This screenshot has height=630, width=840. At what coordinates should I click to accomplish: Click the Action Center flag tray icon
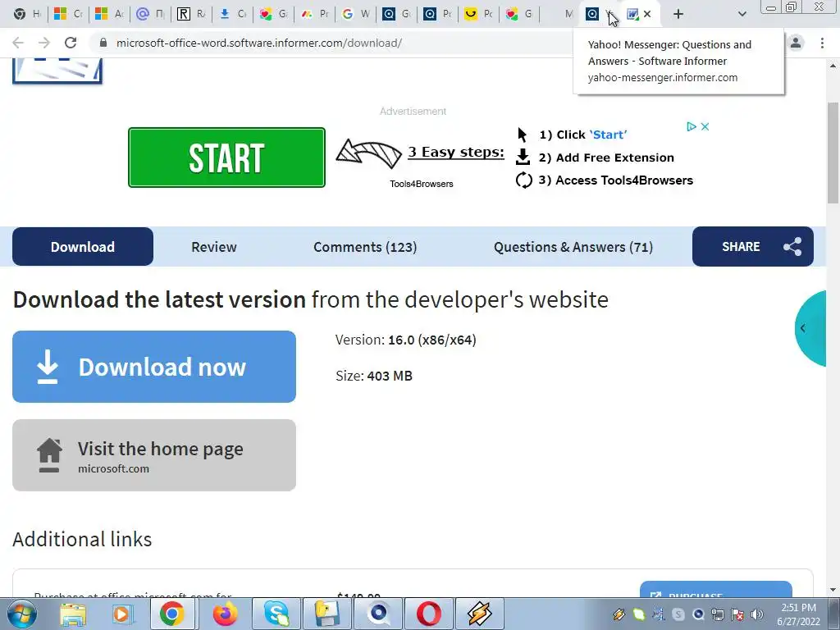pyautogui.click(x=737, y=614)
